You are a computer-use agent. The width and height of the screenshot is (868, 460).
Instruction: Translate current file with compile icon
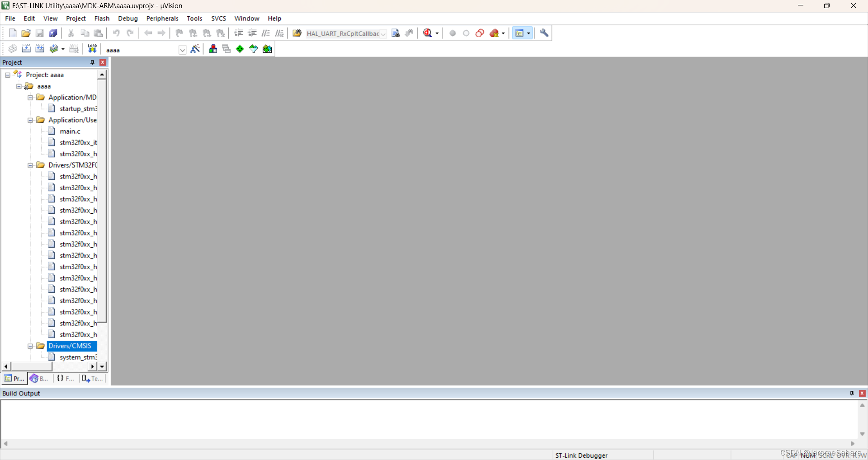click(x=13, y=49)
